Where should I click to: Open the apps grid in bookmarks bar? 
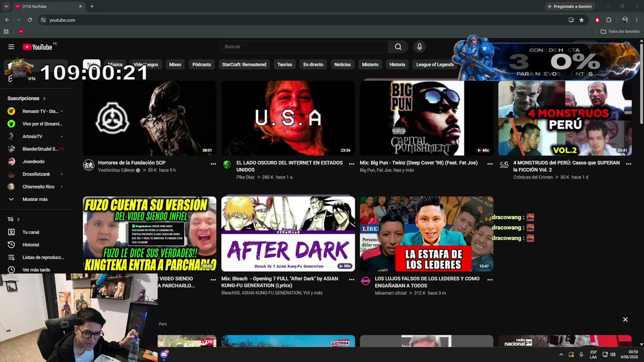tap(6, 31)
